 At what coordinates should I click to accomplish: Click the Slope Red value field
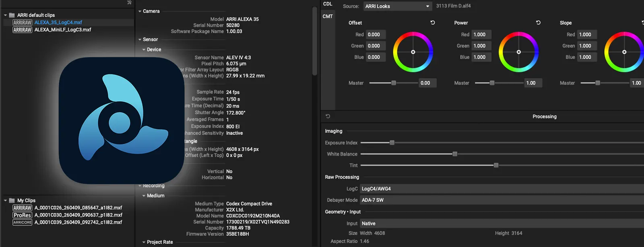(587, 35)
